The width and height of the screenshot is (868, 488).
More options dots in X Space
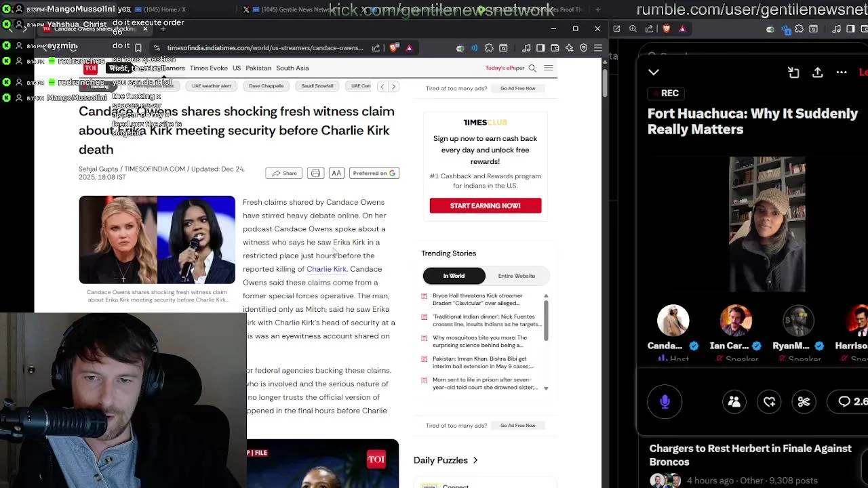[x=842, y=73]
